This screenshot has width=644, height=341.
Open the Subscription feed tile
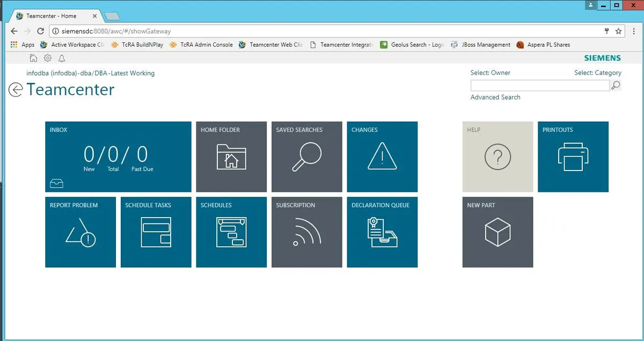pos(306,232)
